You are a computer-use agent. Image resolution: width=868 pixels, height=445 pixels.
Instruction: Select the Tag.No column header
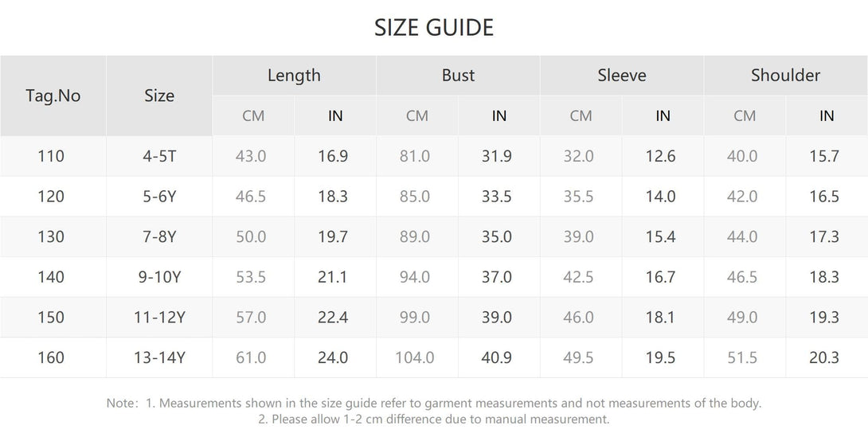[x=53, y=96]
